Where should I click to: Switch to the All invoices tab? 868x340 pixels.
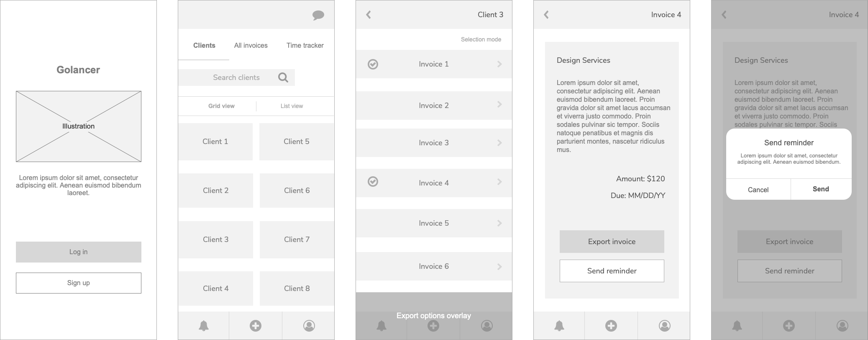251,45
